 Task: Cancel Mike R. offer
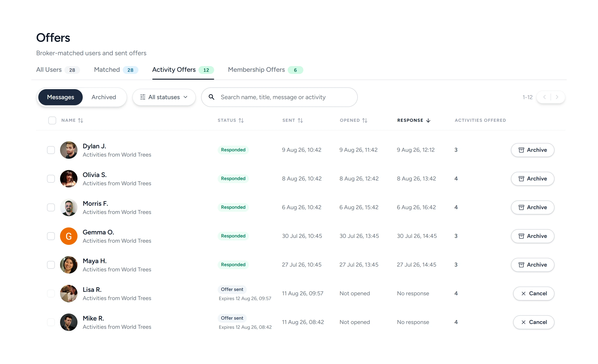click(533, 322)
